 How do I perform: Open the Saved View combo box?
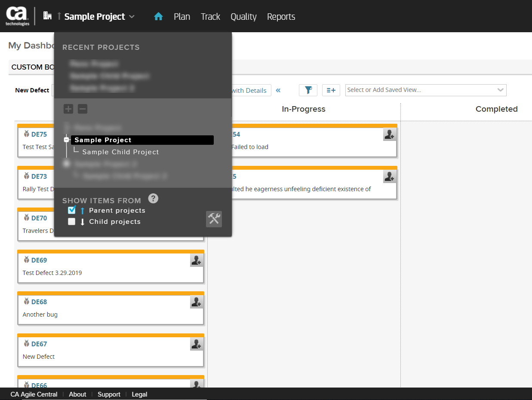425,90
